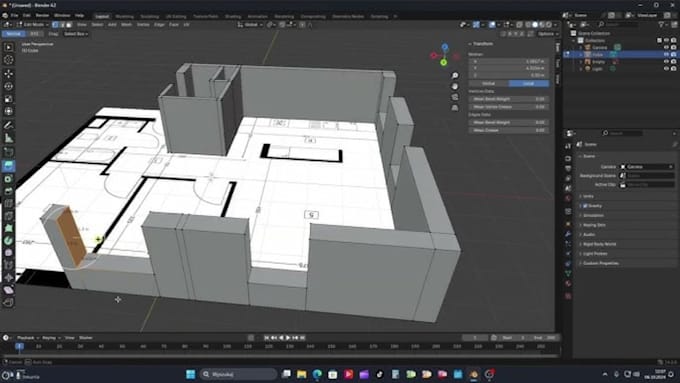680x383 pixels.
Task: Select the Select Box tool in the toolbar
Action: click(x=9, y=47)
